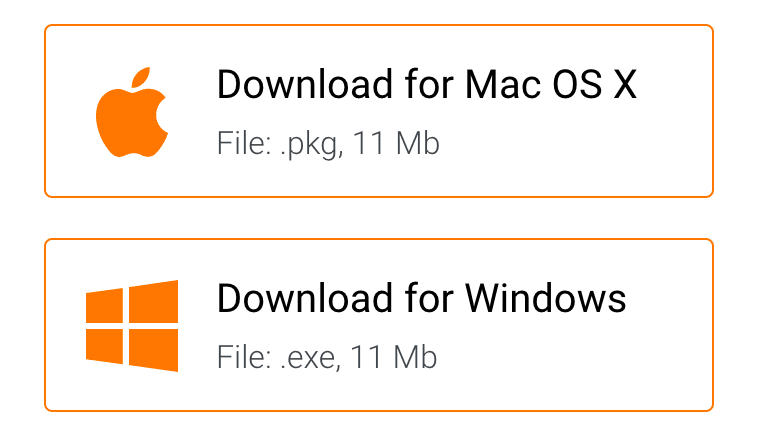778x430 pixels.
Task: Choose the bottom orange-bordered download card
Action: [378, 325]
